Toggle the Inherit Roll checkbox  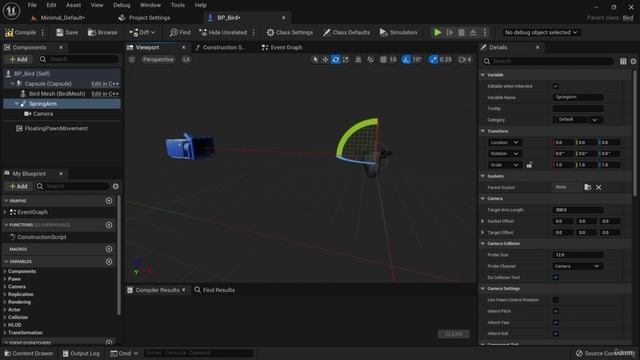pos(556,333)
